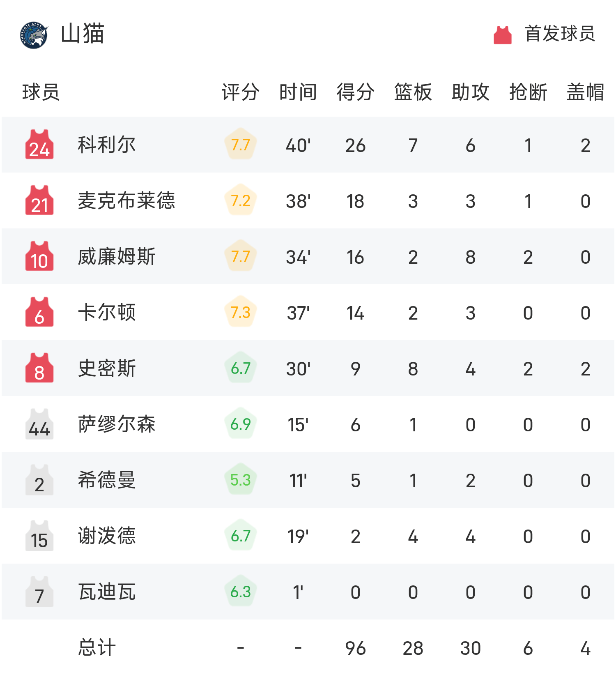
Task: Select player 史密斯 in the list
Action: (x=107, y=368)
